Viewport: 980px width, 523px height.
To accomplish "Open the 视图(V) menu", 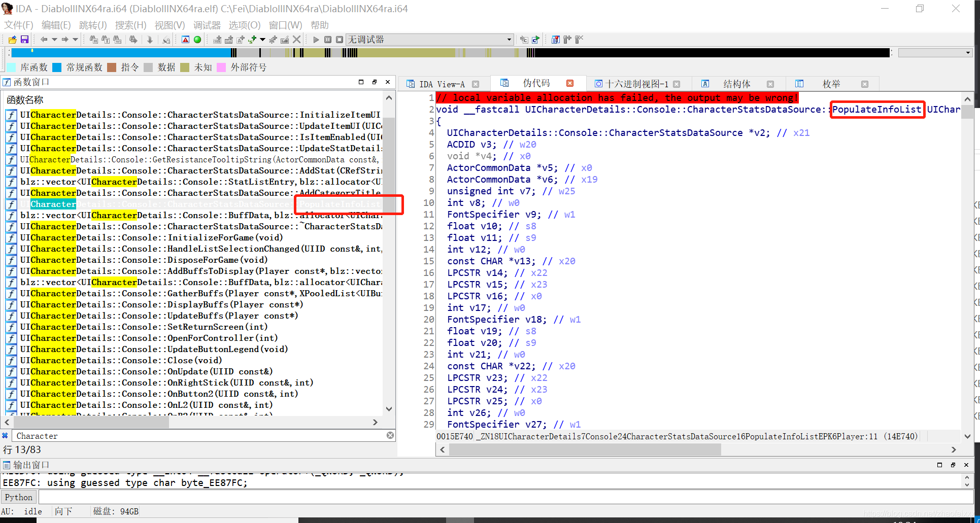I will (170, 25).
